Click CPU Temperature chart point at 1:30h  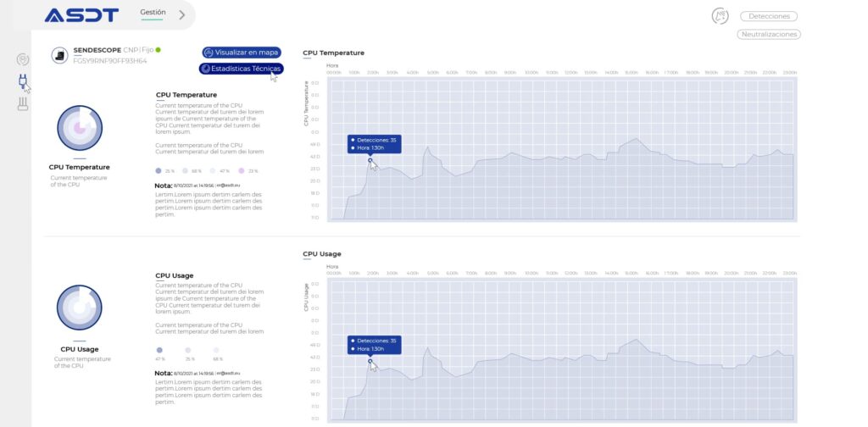coord(370,160)
